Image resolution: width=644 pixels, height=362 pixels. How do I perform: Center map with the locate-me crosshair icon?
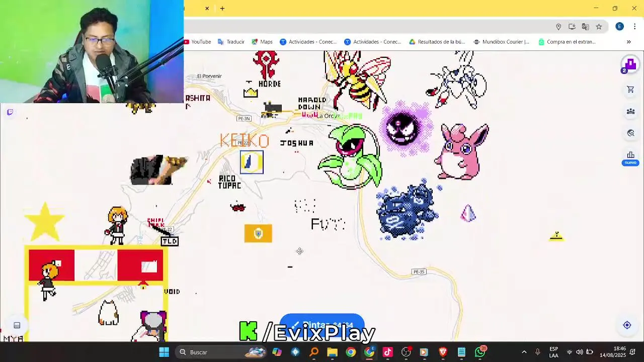[x=627, y=325]
